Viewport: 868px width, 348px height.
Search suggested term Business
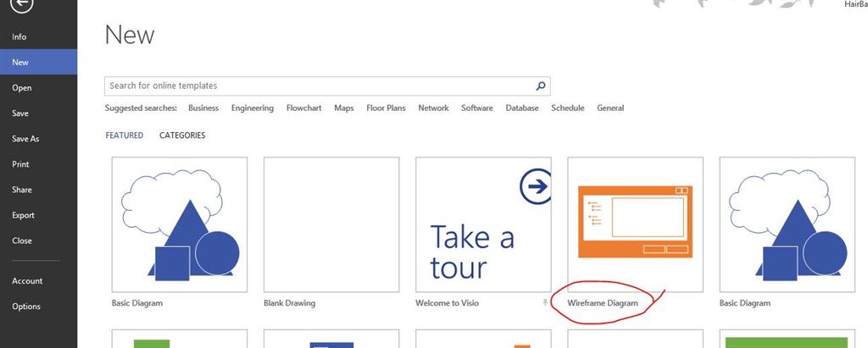pyautogui.click(x=203, y=108)
